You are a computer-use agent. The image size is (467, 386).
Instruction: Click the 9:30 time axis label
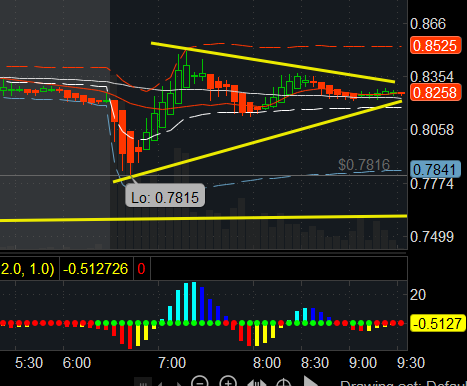click(x=411, y=363)
